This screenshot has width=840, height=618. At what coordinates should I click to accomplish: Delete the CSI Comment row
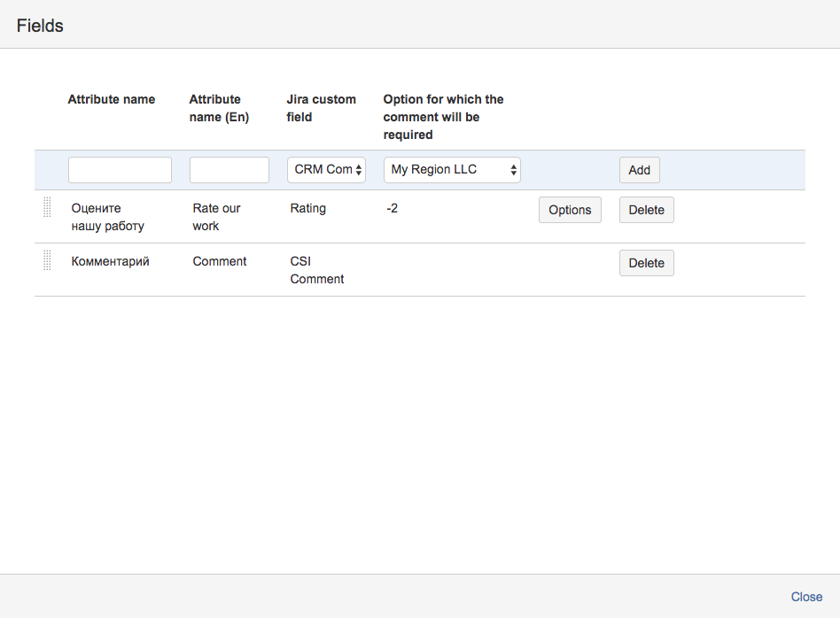(646, 263)
